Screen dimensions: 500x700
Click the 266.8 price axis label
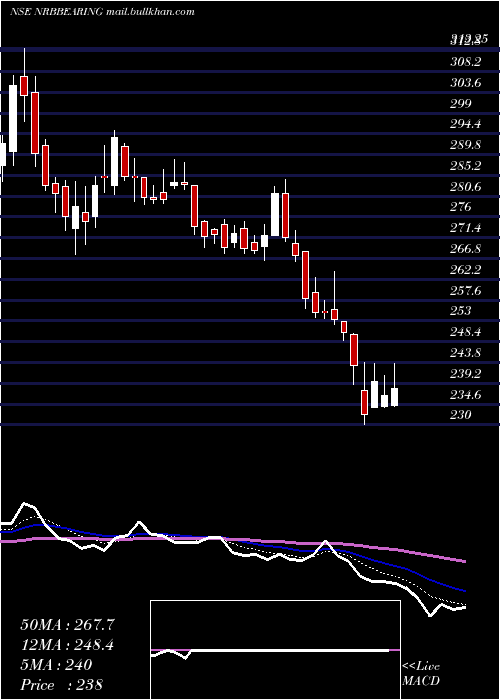465,249
